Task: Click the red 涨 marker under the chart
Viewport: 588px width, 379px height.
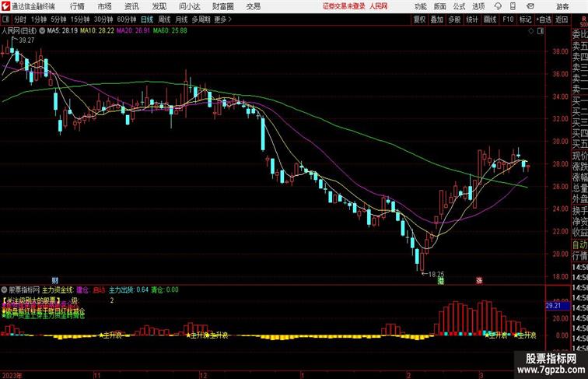Action: (479, 281)
